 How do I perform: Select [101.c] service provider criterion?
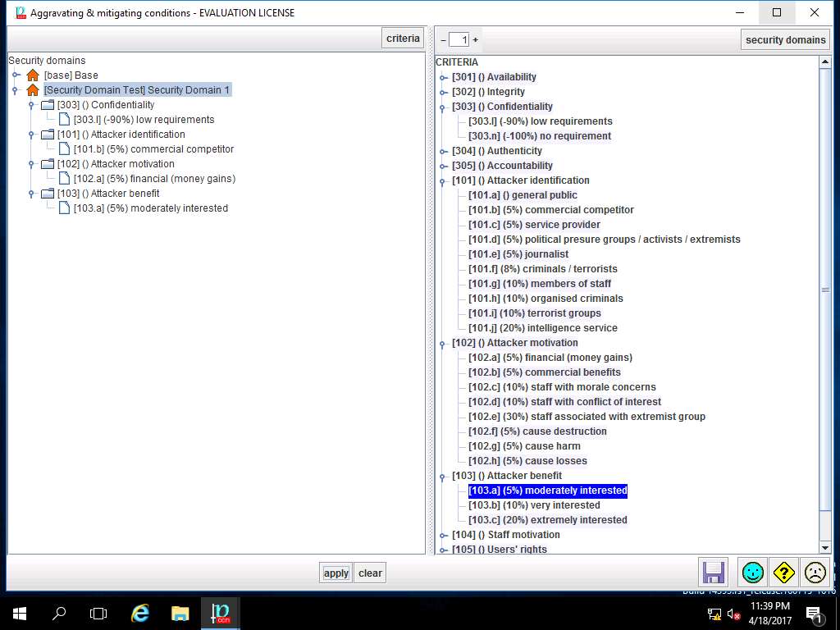click(x=534, y=225)
